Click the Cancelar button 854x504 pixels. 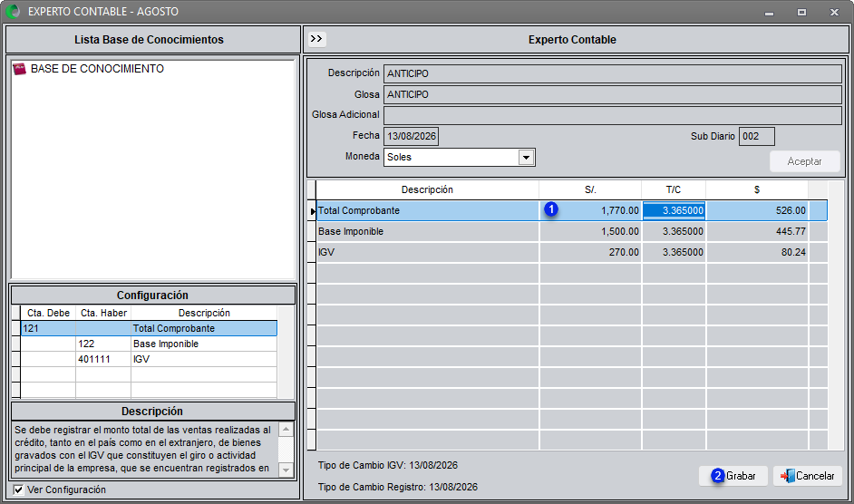pyautogui.click(x=808, y=476)
